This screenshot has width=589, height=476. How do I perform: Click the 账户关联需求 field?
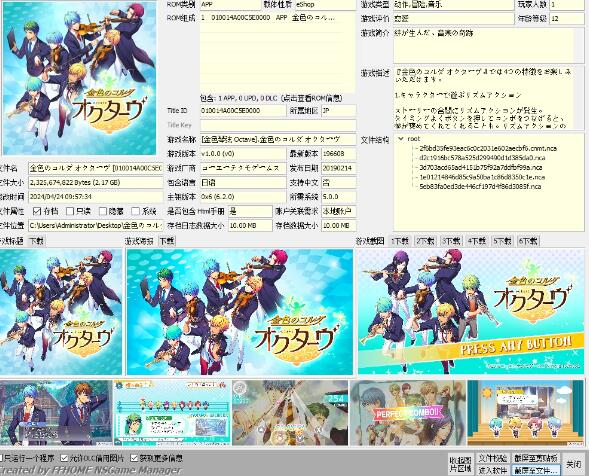point(338,211)
